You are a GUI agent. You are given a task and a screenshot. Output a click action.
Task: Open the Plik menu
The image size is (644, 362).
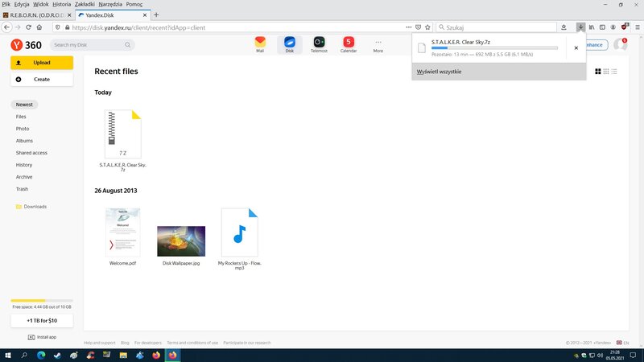tap(6, 4)
